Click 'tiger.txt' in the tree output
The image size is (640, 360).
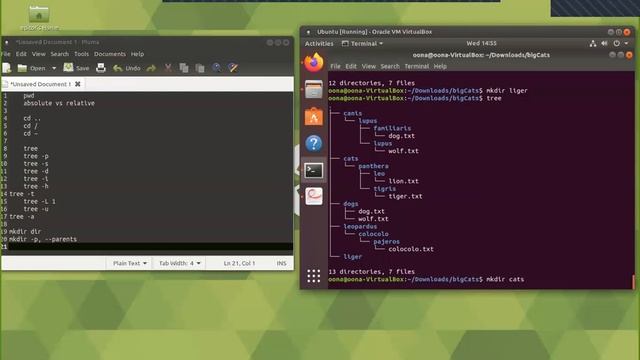click(x=405, y=196)
